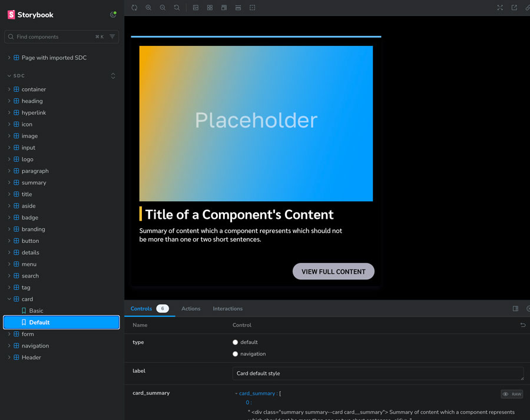This screenshot has height=420, width=530.
Task: Open the viewport size tool
Action: pos(224,8)
